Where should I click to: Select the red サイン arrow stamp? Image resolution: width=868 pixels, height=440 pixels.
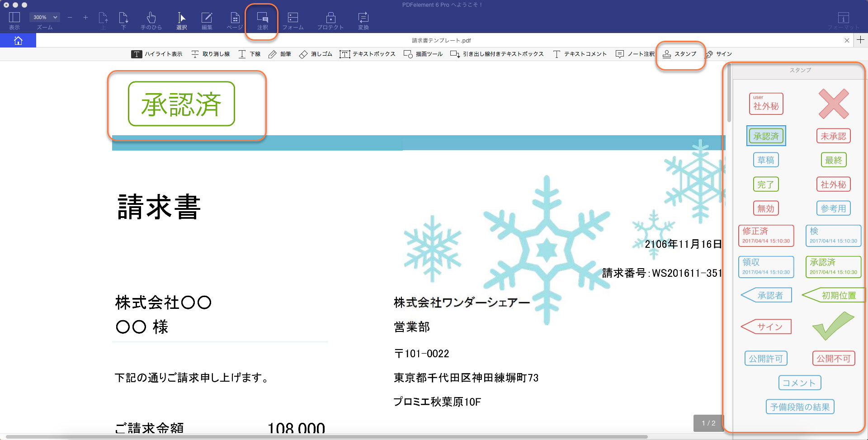[766, 326]
